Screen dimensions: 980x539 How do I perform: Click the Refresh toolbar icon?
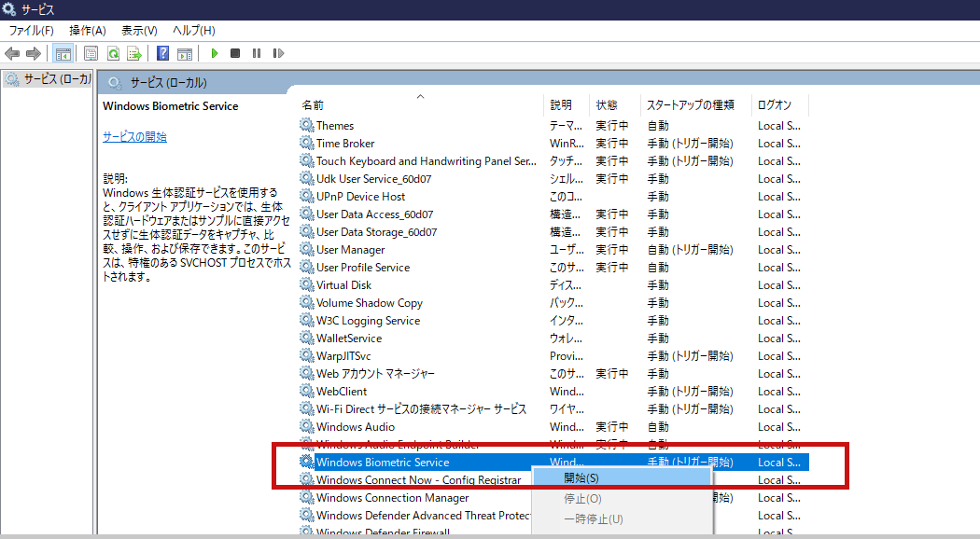(x=113, y=54)
